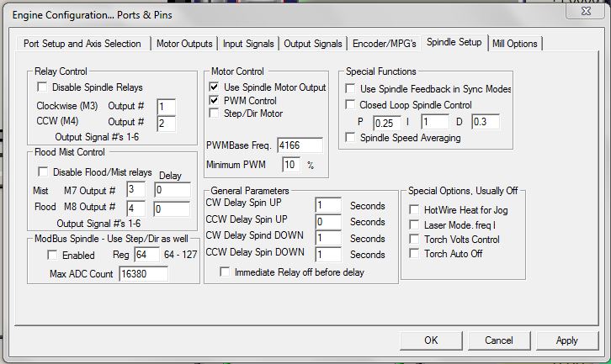The width and height of the screenshot is (611, 364).
Task: Check Closed Loop Spindle Control
Action: point(352,105)
